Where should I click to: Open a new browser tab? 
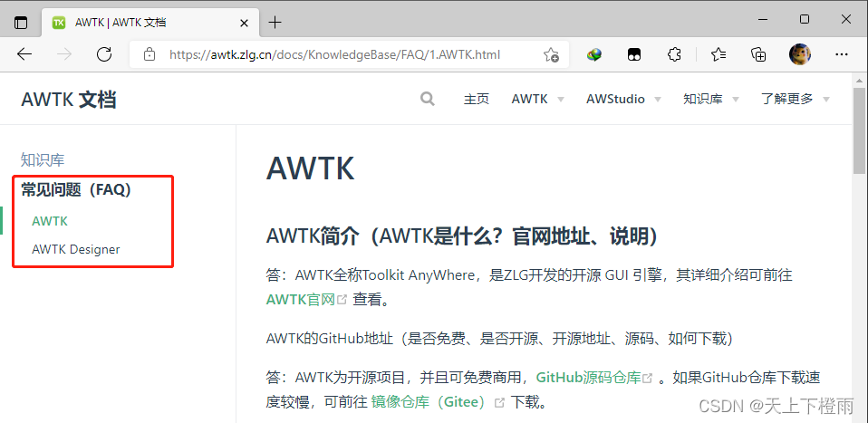275,22
